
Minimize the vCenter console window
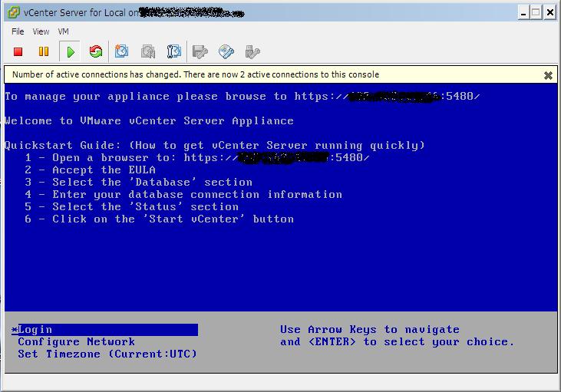click(x=523, y=13)
